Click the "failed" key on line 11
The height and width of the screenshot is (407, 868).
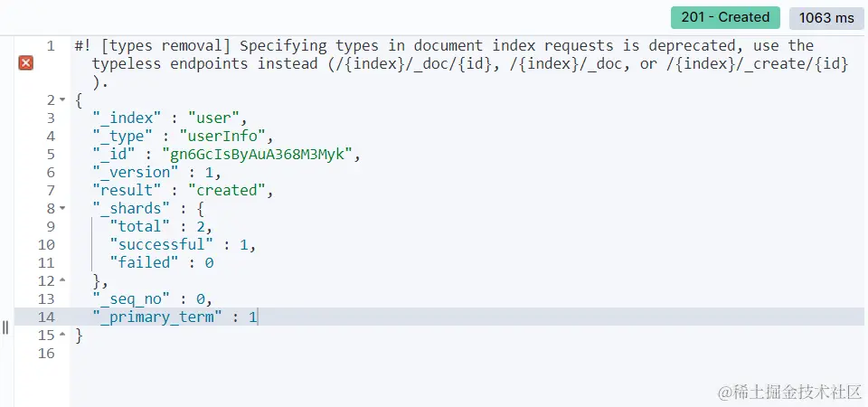tap(144, 262)
